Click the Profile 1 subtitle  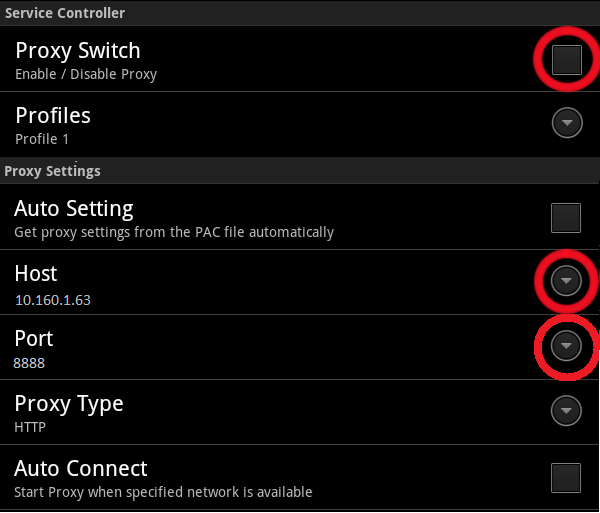tap(42, 139)
